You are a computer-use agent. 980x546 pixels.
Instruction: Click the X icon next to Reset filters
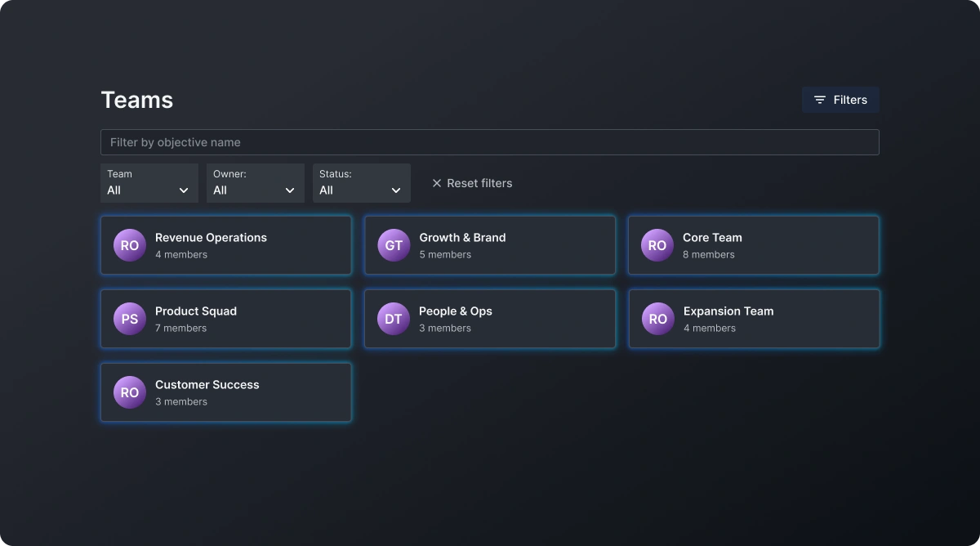tap(437, 183)
